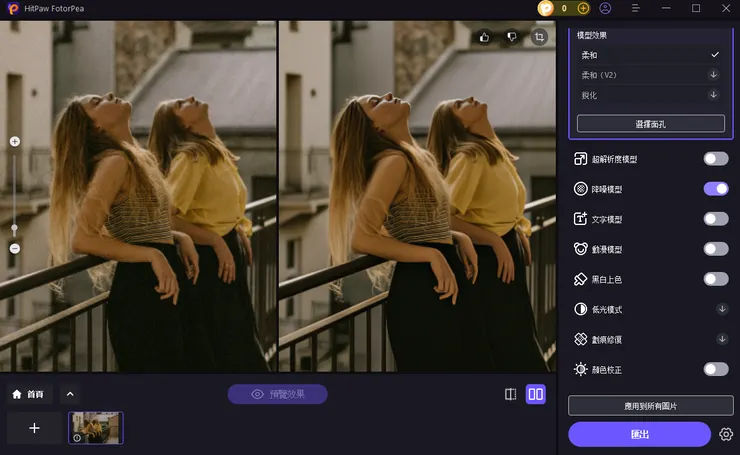Enable the 超解析度模型 toggle
740x455 pixels.
[715, 158]
